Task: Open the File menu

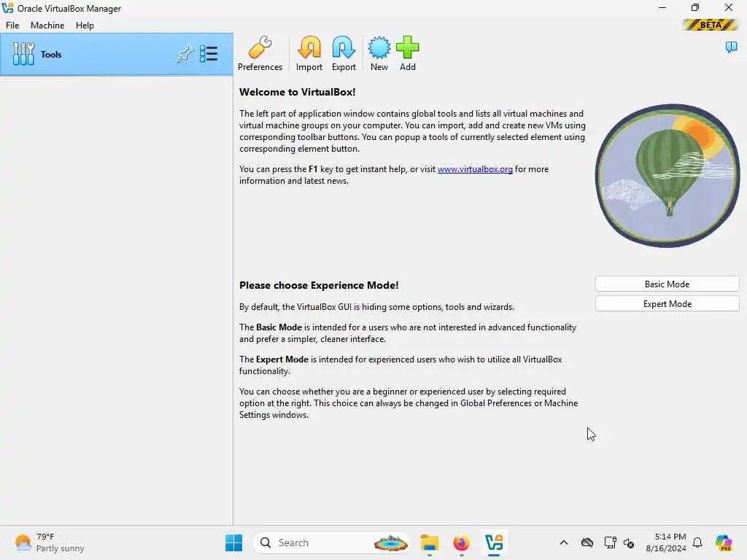Action: coord(12,26)
